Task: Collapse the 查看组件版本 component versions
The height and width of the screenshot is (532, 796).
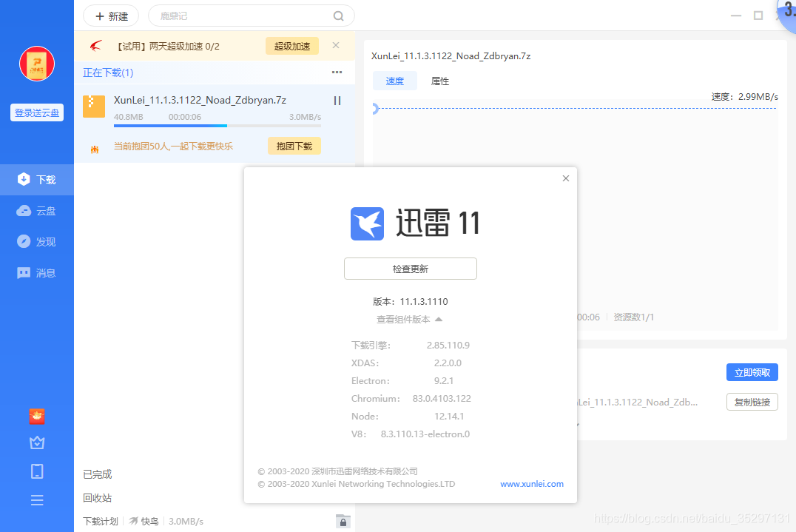Action: point(410,320)
